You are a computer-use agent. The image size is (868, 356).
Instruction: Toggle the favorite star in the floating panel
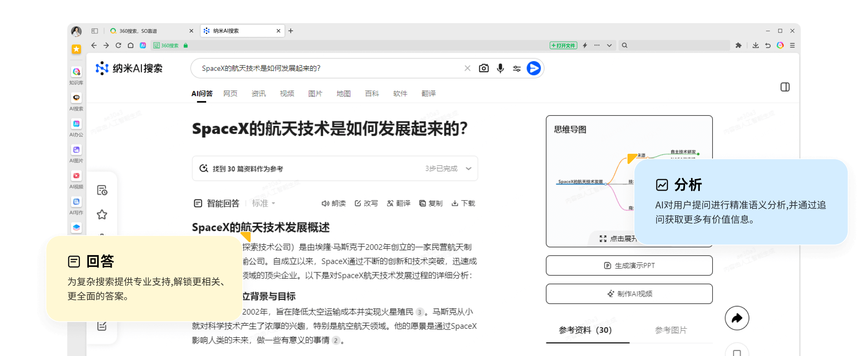pos(102,214)
